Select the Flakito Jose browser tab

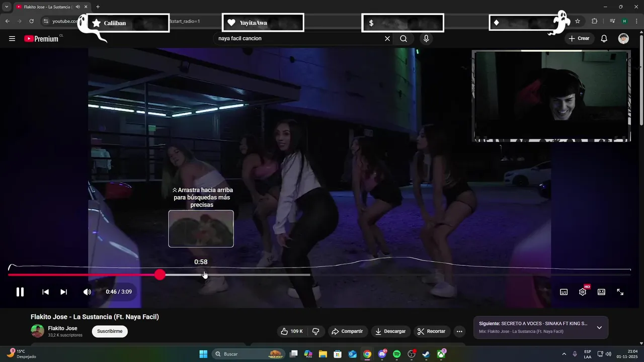(x=52, y=7)
